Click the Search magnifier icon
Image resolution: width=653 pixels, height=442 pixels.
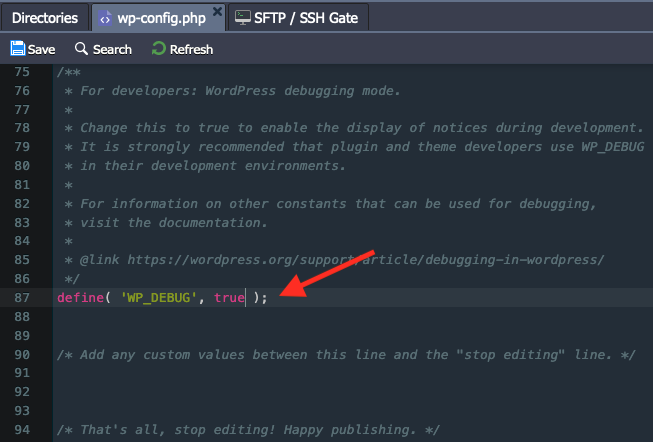pyautogui.click(x=81, y=48)
